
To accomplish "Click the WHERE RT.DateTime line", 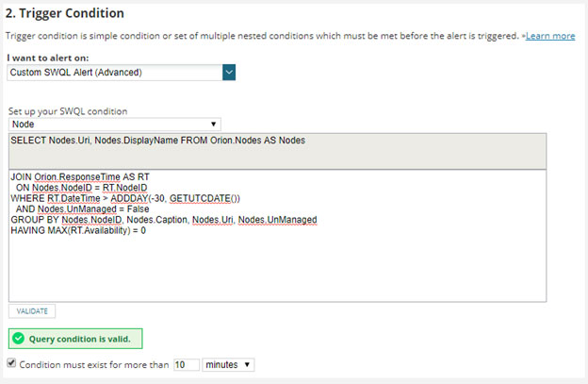I will click(125, 198).
